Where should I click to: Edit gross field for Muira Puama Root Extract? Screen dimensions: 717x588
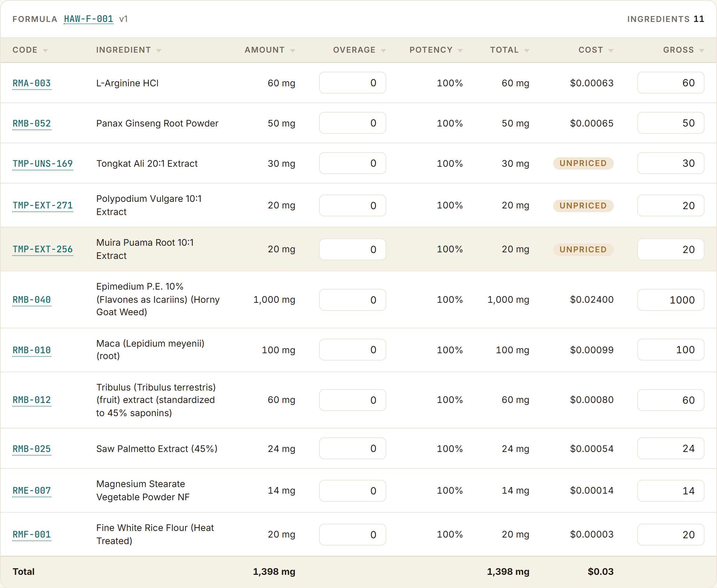[671, 249]
